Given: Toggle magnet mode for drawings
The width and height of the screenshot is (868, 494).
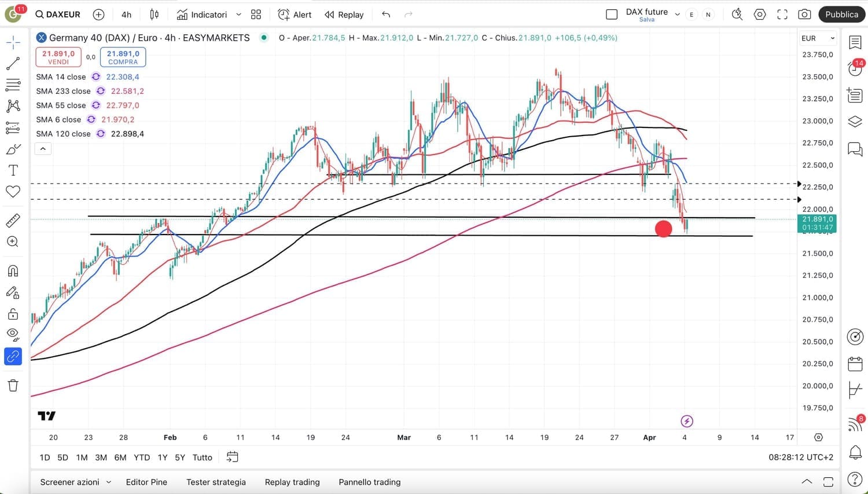Looking at the screenshot, I should coord(13,271).
